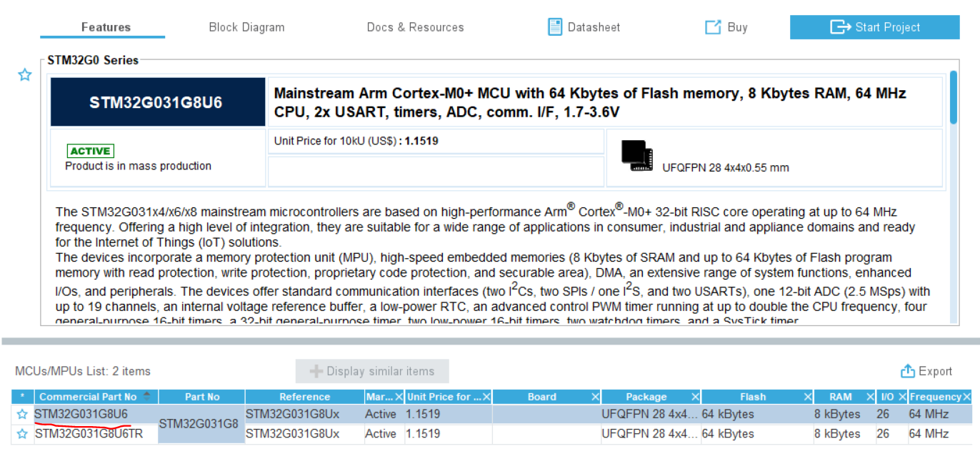Open the Datasheet tab
Viewport: 980px width, 469px height.
(584, 27)
